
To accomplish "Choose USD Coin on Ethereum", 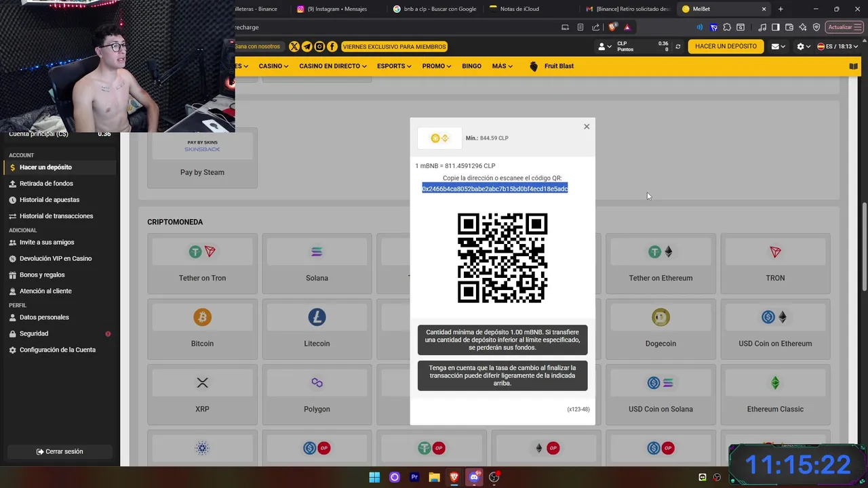I will click(775, 329).
